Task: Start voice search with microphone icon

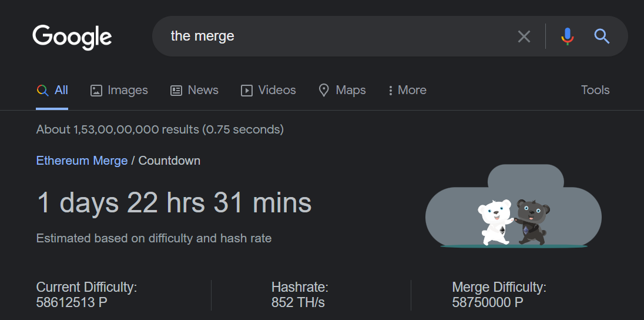Action: click(567, 36)
